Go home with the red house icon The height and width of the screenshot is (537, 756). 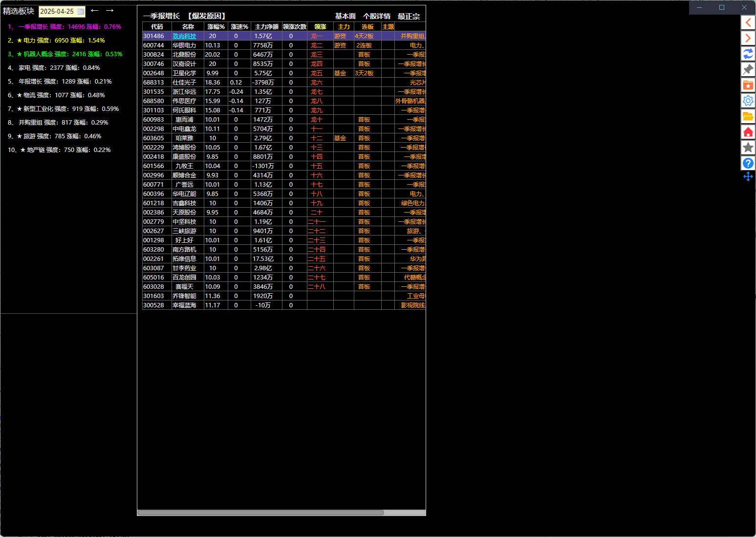[748, 132]
